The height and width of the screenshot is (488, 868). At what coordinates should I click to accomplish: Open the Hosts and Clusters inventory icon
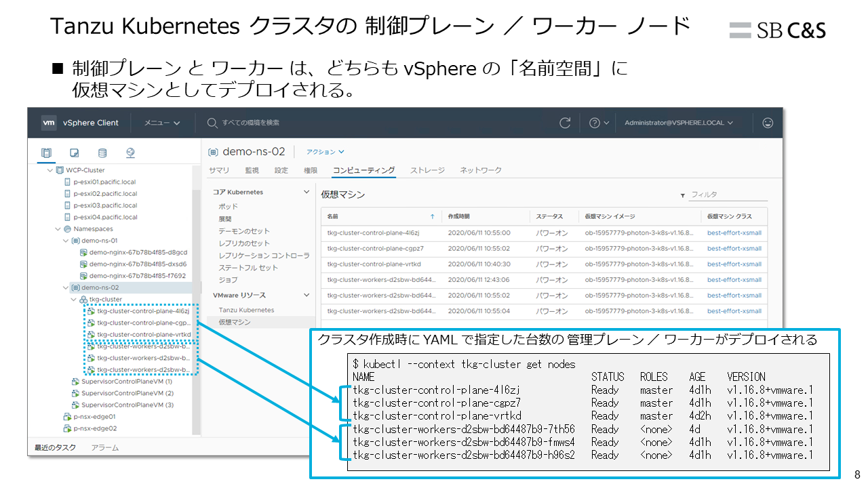coord(46,153)
